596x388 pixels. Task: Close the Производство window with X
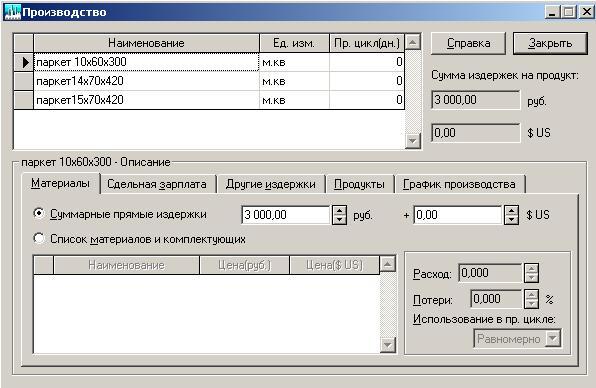click(586, 12)
